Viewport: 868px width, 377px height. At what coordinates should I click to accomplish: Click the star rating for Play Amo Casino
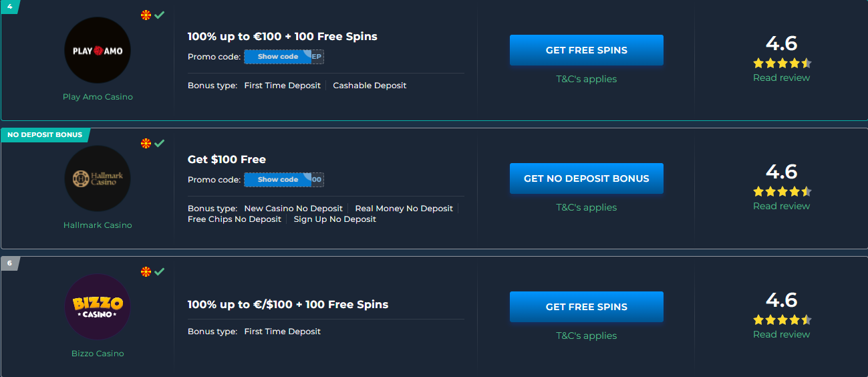tap(782, 64)
